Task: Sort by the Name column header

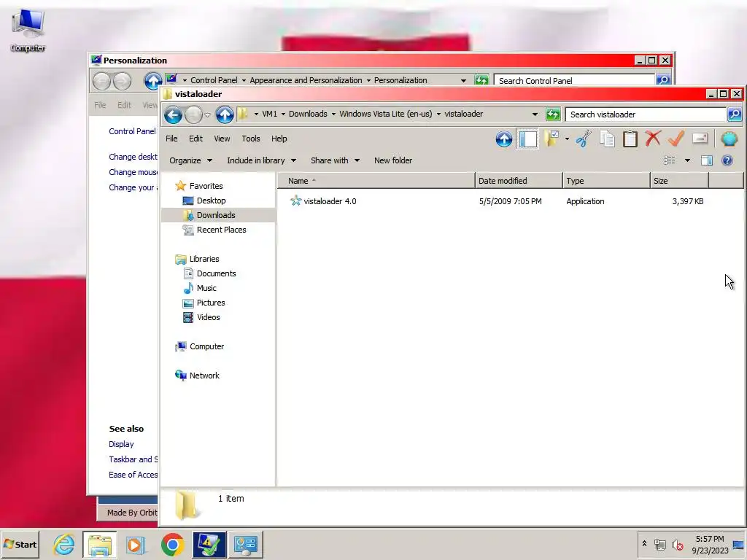Action: (x=376, y=181)
